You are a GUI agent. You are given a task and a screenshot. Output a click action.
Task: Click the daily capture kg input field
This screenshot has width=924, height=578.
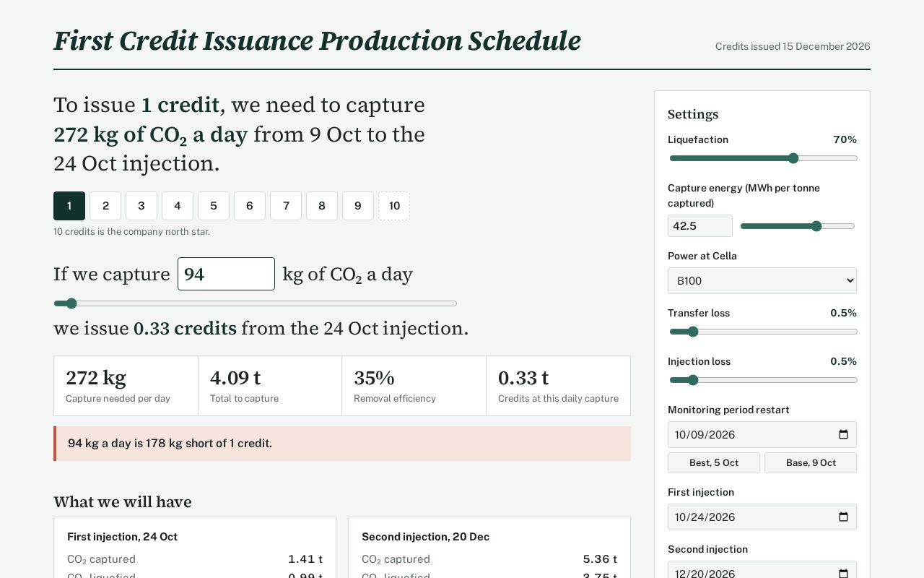pyautogui.click(x=226, y=274)
